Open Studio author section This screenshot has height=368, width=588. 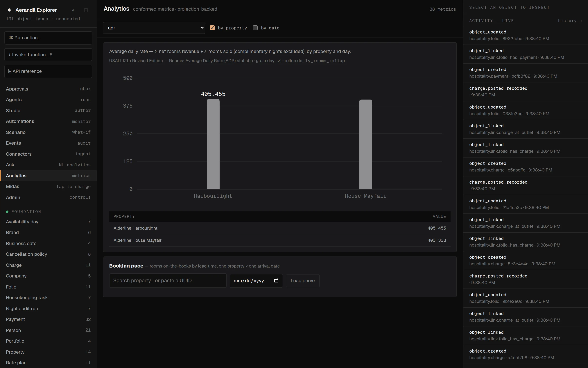pos(48,111)
